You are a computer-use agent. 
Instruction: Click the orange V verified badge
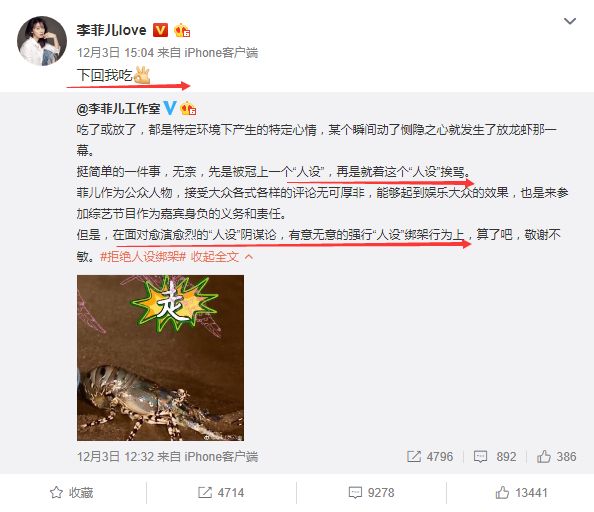click(x=160, y=30)
